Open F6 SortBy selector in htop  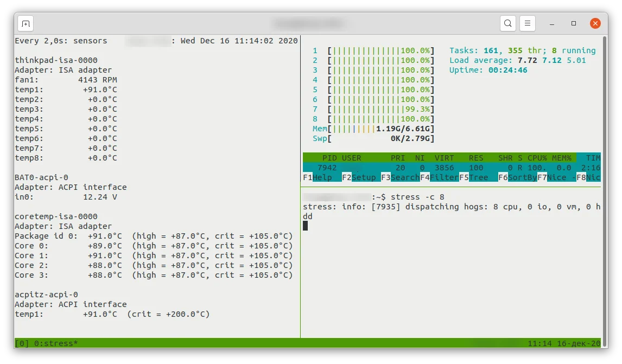pyautogui.click(x=517, y=177)
